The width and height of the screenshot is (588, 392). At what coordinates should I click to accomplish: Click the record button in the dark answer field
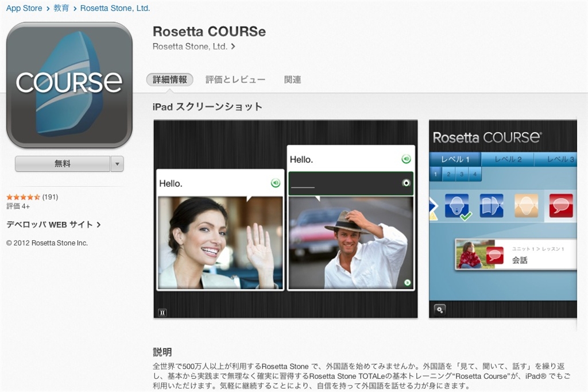tap(406, 183)
